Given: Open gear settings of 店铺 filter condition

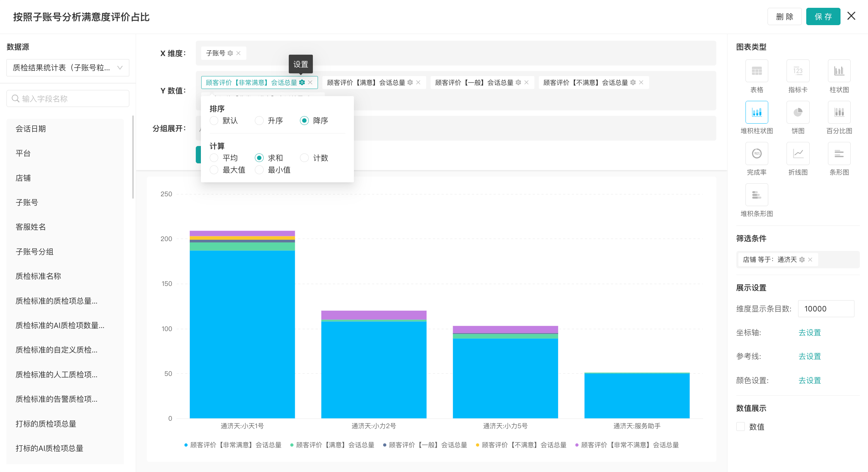Looking at the screenshot, I should click(802, 260).
